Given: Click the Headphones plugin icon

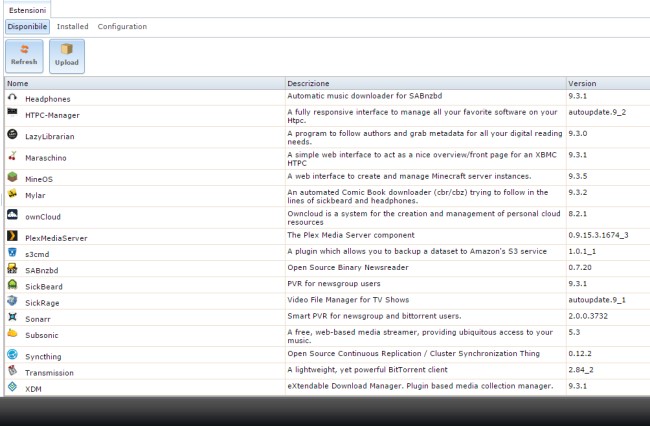Looking at the screenshot, I should tap(12, 97).
